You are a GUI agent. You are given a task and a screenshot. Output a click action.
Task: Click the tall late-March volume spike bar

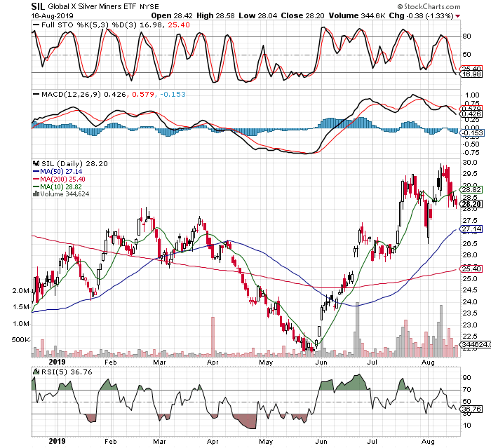[x=213, y=337]
